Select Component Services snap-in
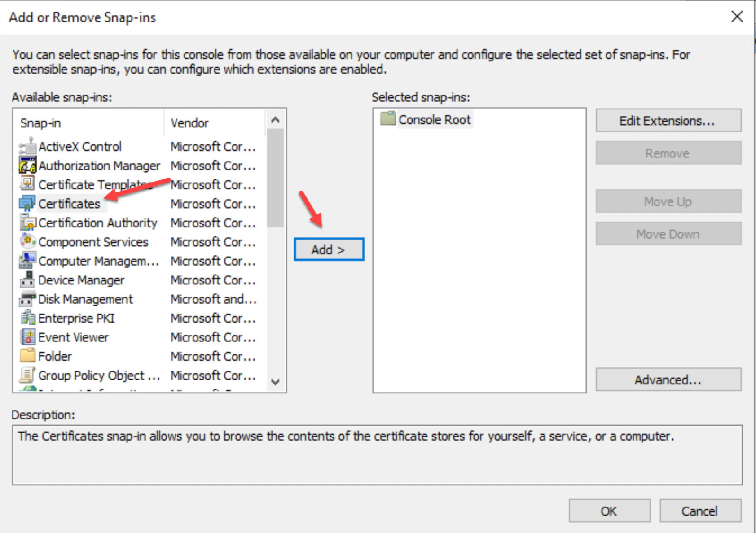The width and height of the screenshot is (756, 533). tap(93, 242)
